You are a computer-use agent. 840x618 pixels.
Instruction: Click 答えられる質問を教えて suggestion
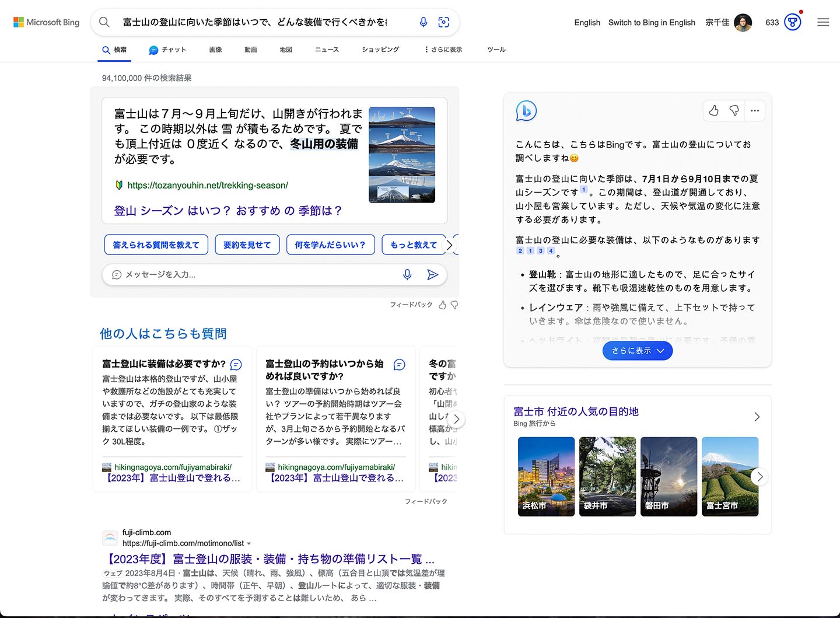(156, 245)
